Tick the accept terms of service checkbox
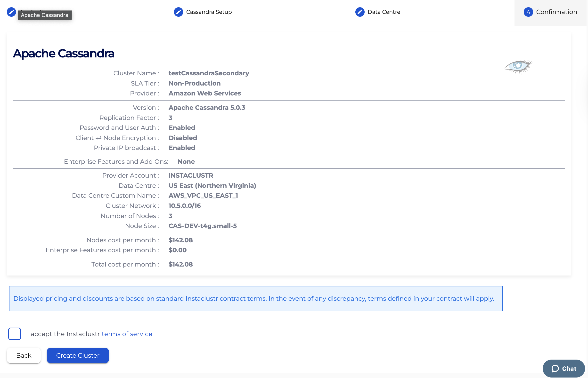The width and height of the screenshot is (588, 378). tap(15, 334)
